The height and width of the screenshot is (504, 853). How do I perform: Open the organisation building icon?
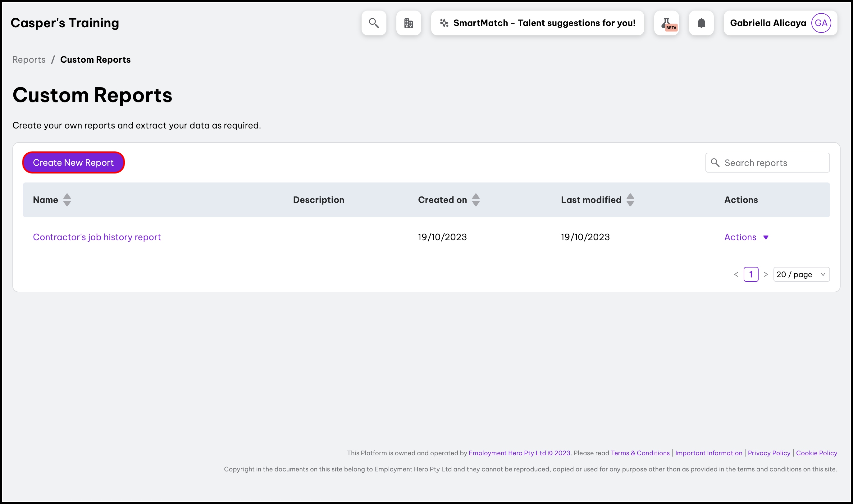[408, 23]
